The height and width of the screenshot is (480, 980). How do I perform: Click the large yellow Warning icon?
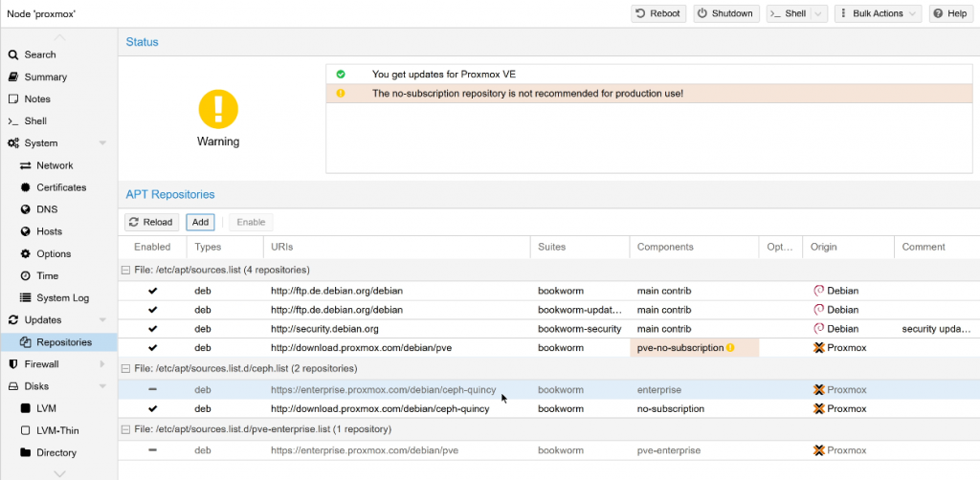(x=218, y=109)
